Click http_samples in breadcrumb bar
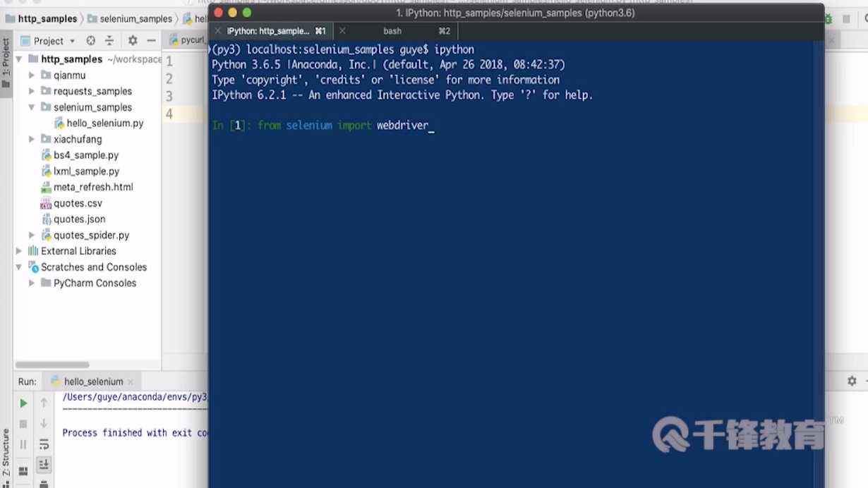Viewport: 868px width, 488px height. pos(47,19)
